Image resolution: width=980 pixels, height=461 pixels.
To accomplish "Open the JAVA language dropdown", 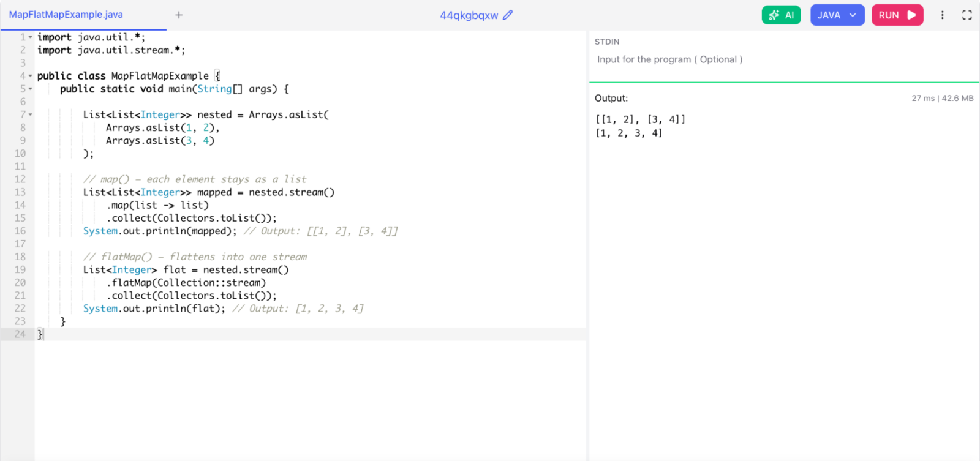I will pyautogui.click(x=837, y=15).
